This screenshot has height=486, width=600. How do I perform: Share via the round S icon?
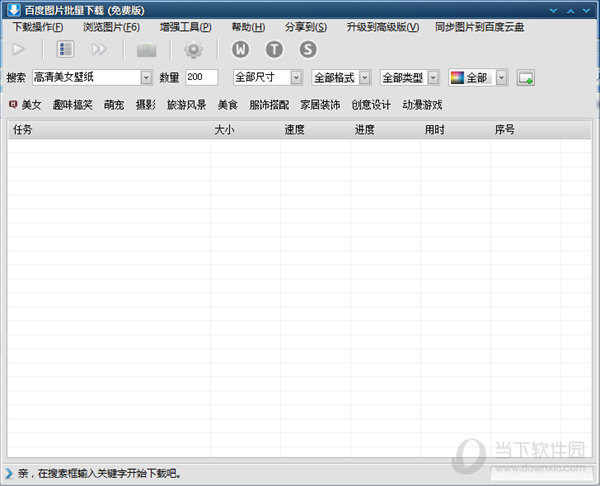308,49
